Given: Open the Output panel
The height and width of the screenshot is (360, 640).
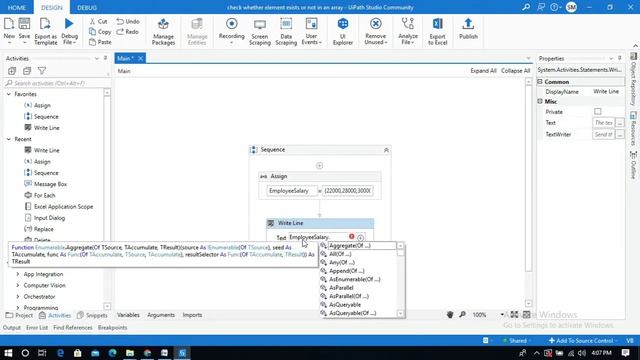Looking at the screenshot, I should click(x=11, y=328).
